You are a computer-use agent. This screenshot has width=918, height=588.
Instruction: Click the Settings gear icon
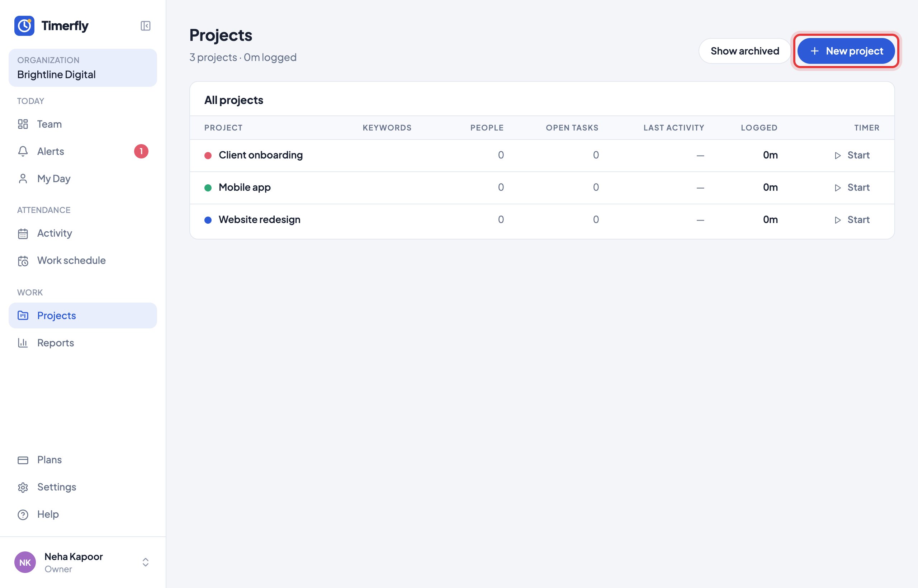pyautogui.click(x=23, y=488)
